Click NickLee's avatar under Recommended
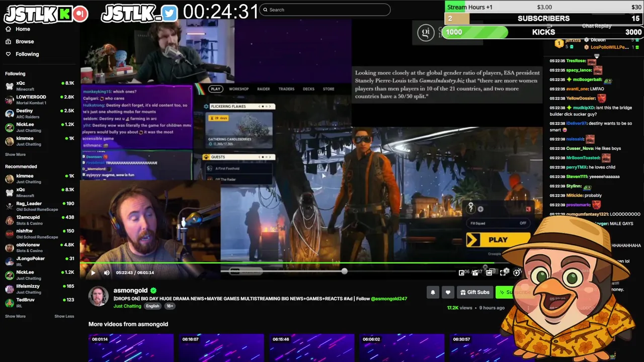Screen dimensions: 644x362 tap(9, 276)
